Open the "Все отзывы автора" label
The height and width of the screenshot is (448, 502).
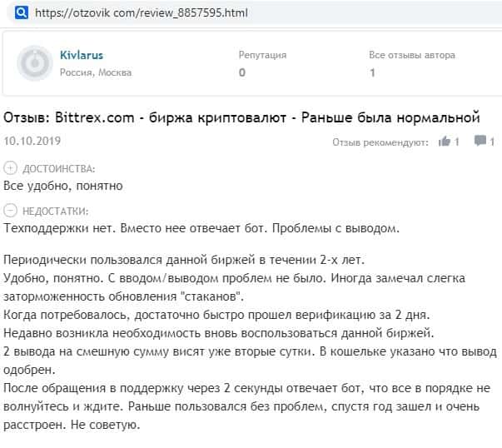[412, 55]
